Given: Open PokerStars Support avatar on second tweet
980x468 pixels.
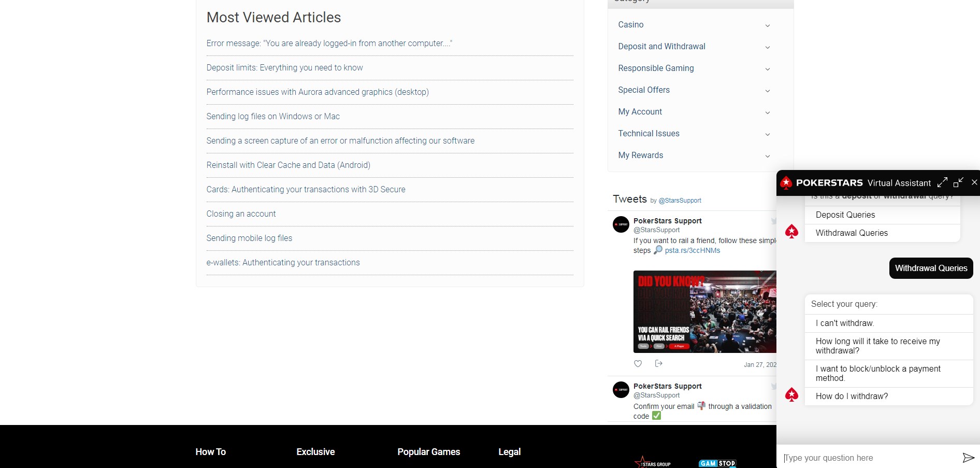Looking at the screenshot, I should [621, 390].
